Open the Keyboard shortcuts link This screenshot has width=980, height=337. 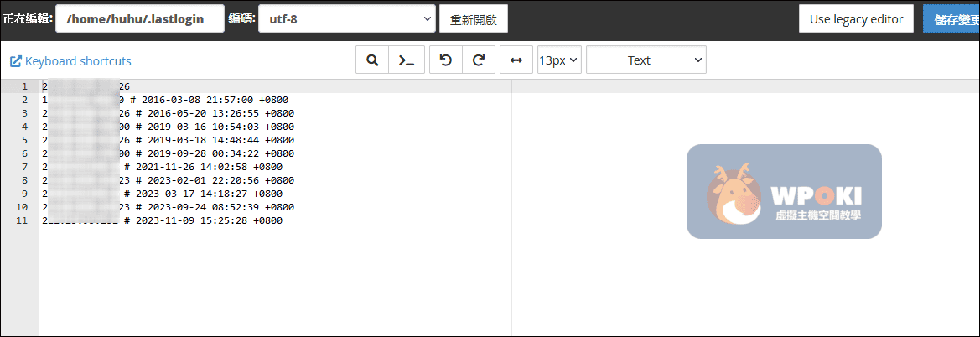click(78, 61)
